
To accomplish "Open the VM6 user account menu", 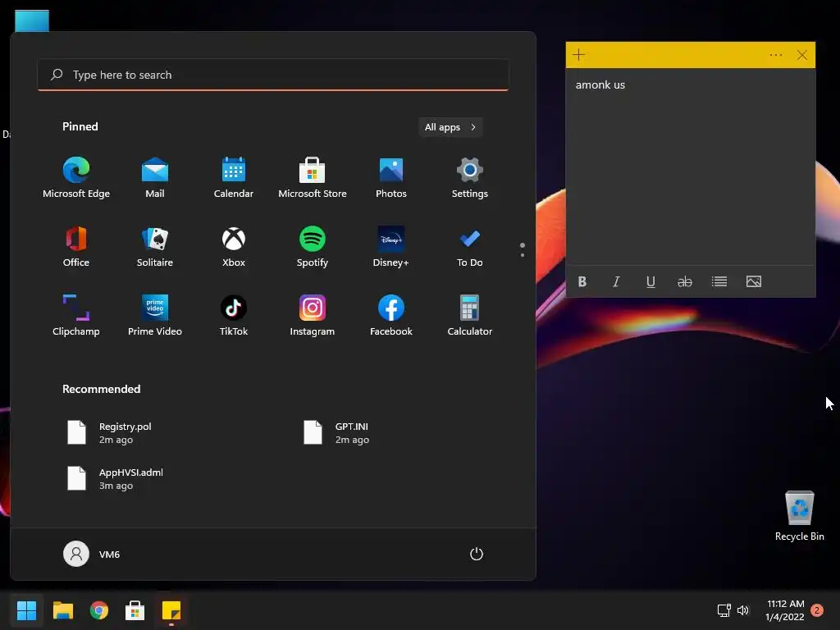I will [92, 554].
